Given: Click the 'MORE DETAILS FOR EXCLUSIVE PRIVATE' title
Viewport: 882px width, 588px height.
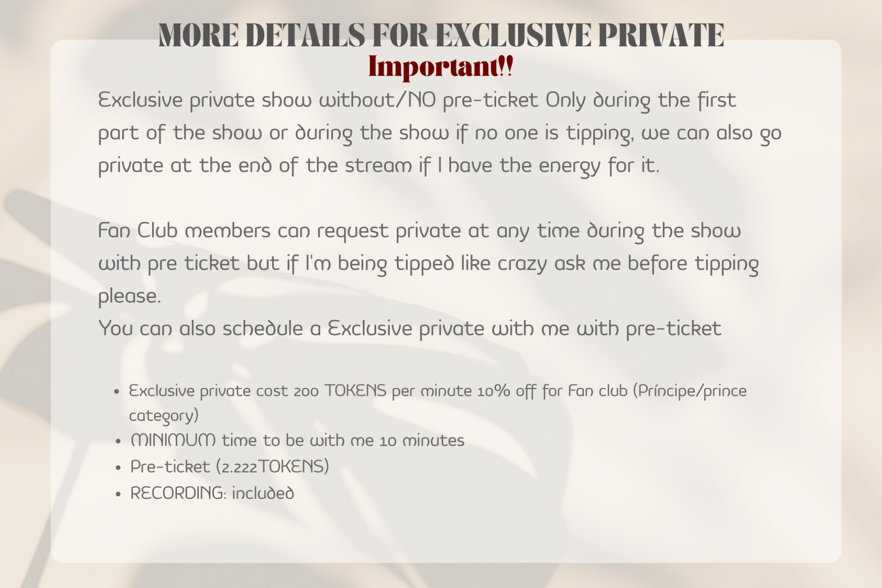Looking at the screenshot, I should click(441, 35).
